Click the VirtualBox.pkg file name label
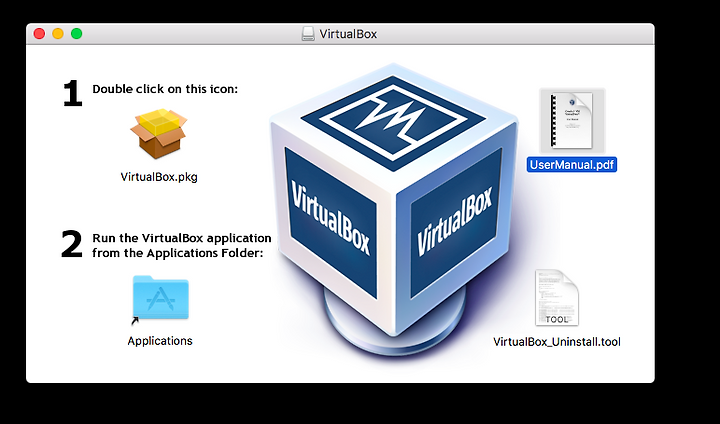Screen dimensions: 720x424 [x=159, y=177]
